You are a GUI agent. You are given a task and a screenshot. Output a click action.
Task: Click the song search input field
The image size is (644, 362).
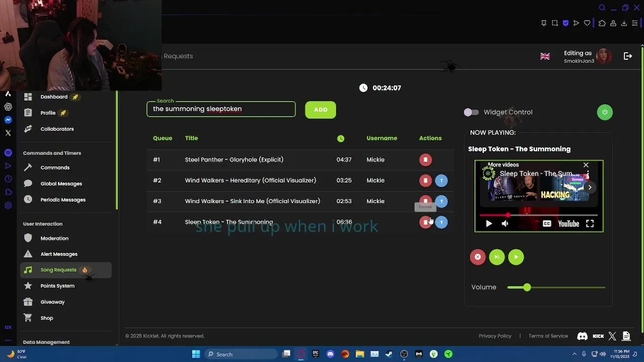[221, 109]
